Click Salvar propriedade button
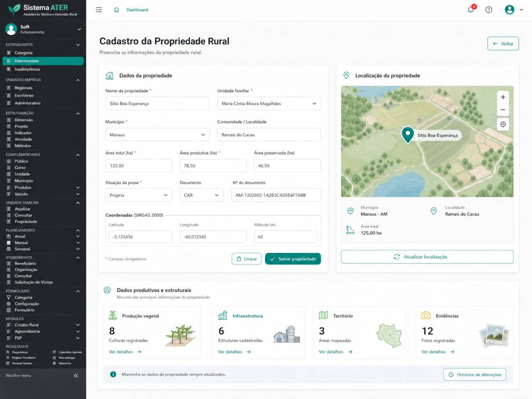The image size is (532, 399). 293,259
